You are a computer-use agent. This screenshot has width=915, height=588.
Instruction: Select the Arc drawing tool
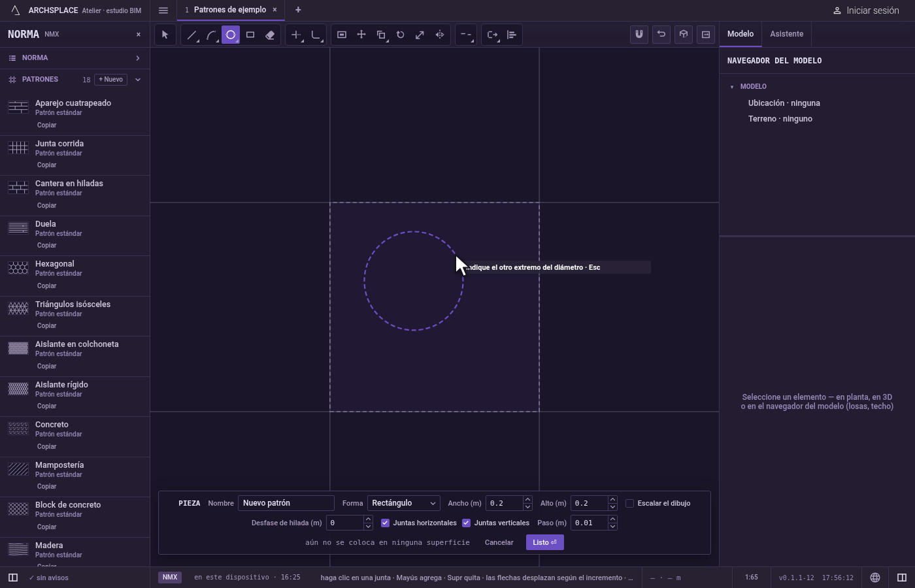(x=211, y=35)
